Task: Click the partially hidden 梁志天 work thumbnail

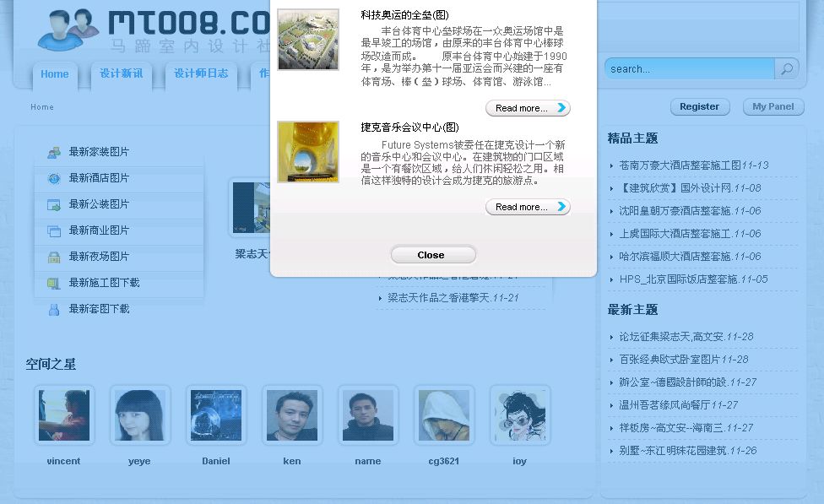Action: (250, 208)
